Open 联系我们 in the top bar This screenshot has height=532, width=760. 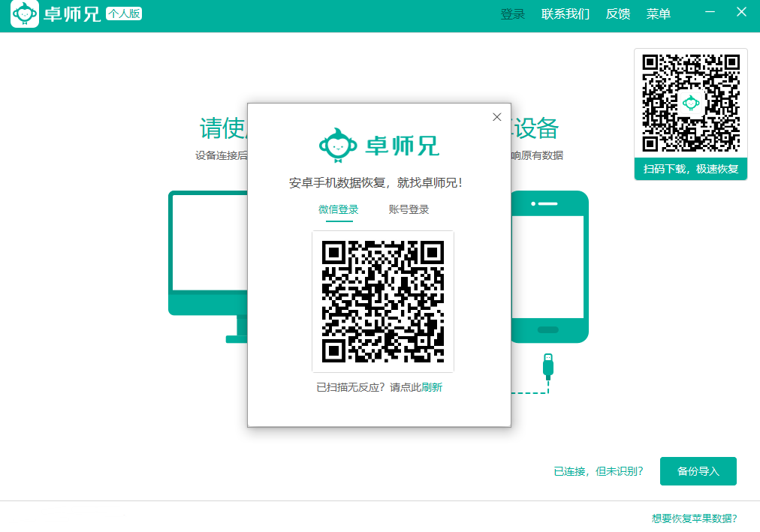point(565,14)
